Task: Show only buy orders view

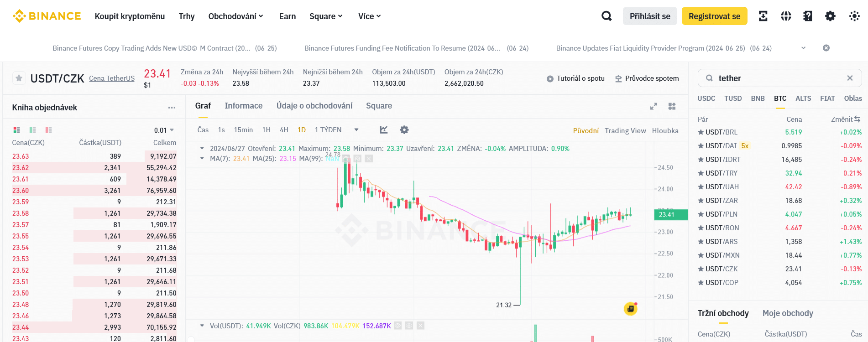Action: [32, 130]
